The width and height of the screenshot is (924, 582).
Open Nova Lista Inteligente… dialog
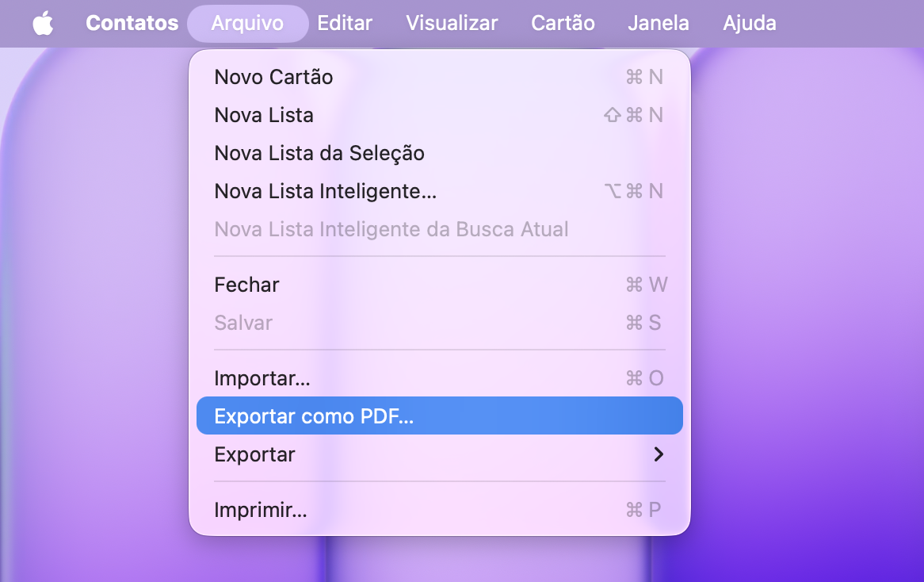(440, 191)
